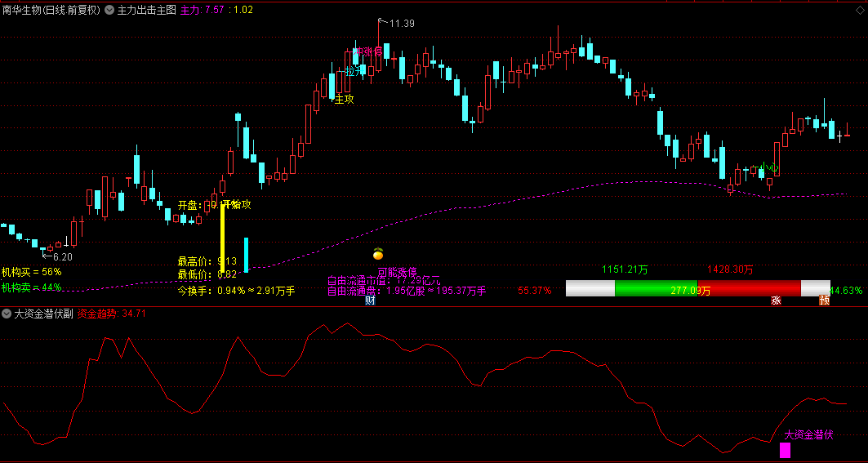Screen dimensions: 868x463
Task: Click the 涨 marker icon
Action: point(776,301)
